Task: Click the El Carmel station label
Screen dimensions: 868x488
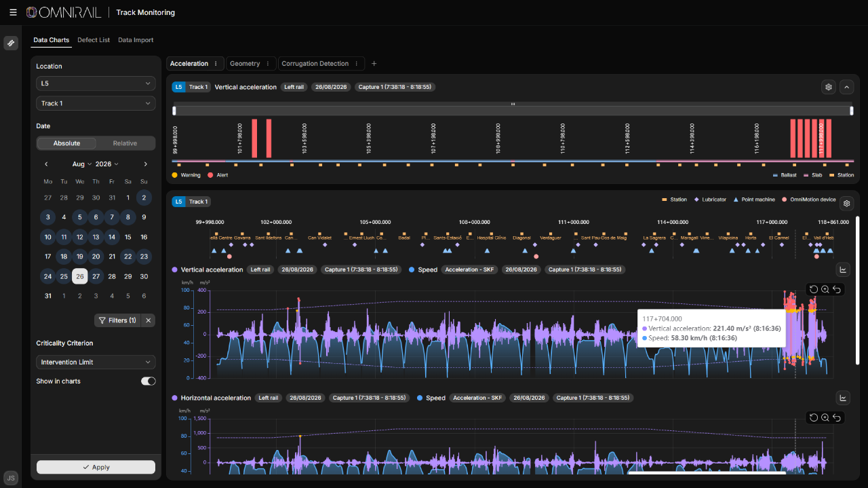Action: [x=779, y=238]
